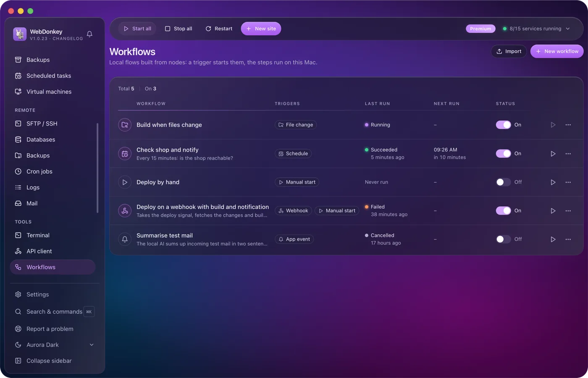588x378 pixels.
Task: Open the API client tool
Action: 53,251
